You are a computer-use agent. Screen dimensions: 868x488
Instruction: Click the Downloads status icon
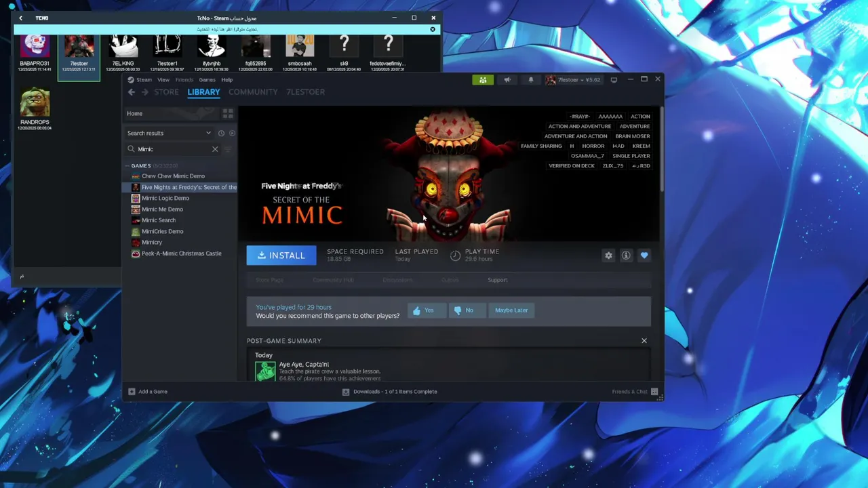click(x=346, y=392)
